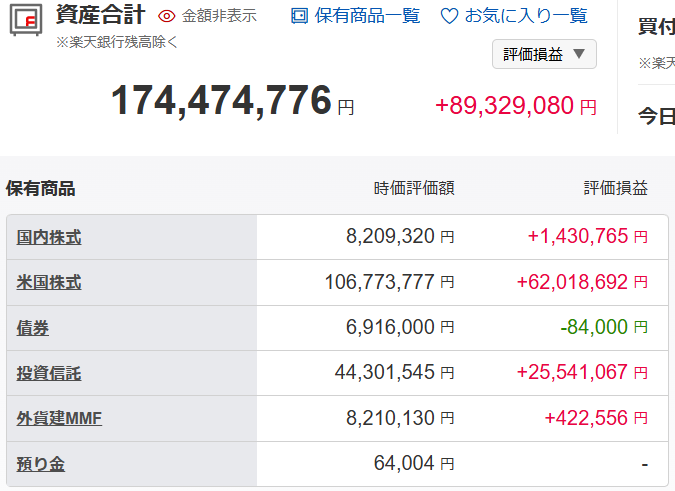Toggle the eye icon to hide amounts
The image size is (675, 491).
(x=167, y=16)
